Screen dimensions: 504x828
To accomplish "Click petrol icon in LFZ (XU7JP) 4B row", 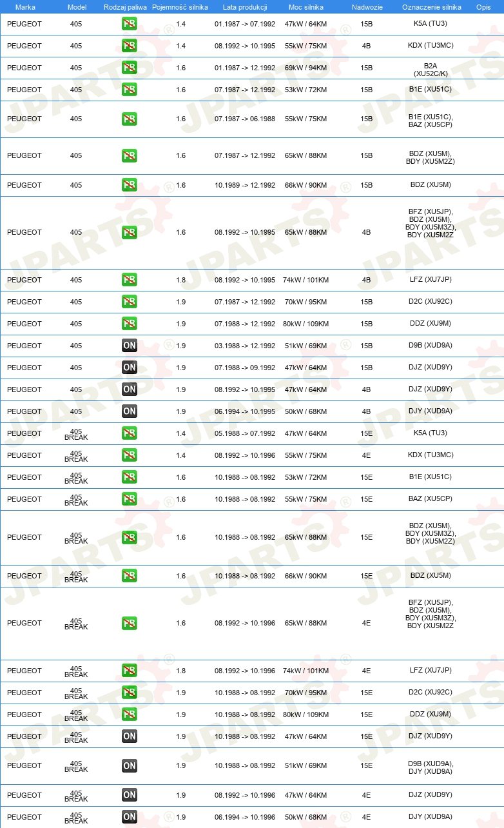I will coord(129,280).
